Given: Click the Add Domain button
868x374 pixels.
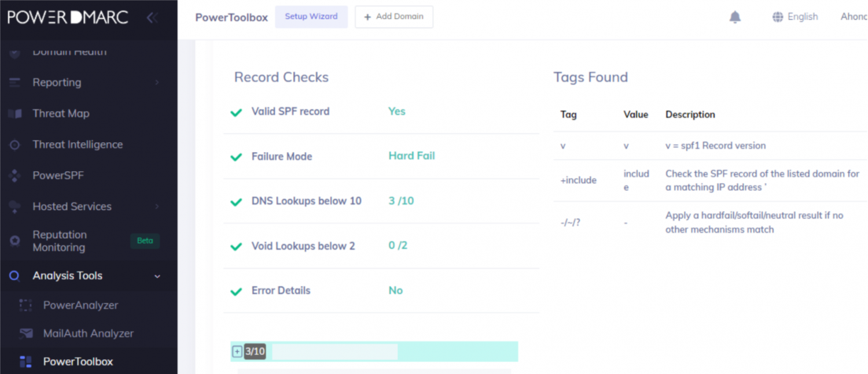Looking at the screenshot, I should point(394,17).
